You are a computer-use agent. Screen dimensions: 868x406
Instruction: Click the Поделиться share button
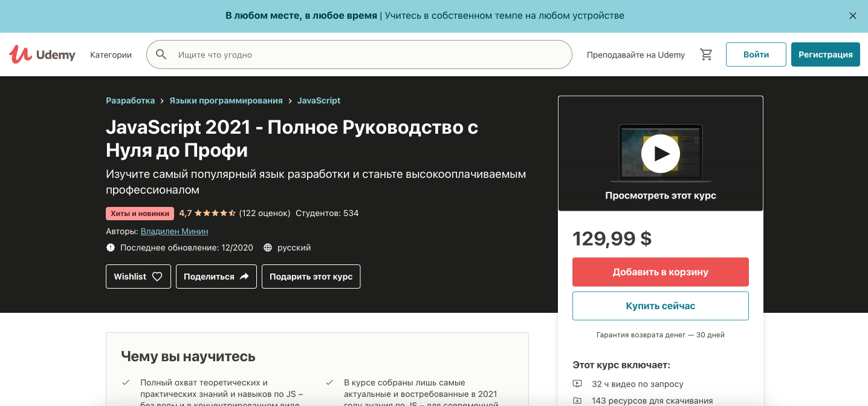coord(216,277)
